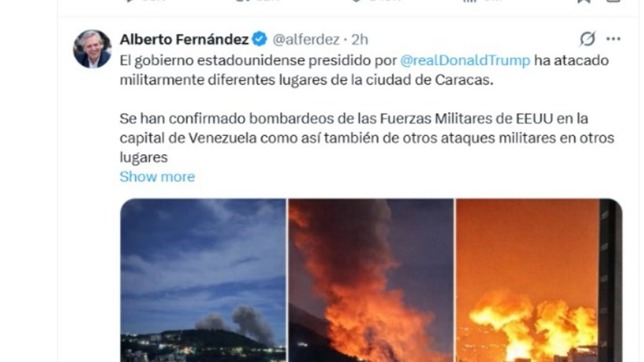Expand the tweet with Show more
The width and height of the screenshot is (644, 362).
click(157, 176)
